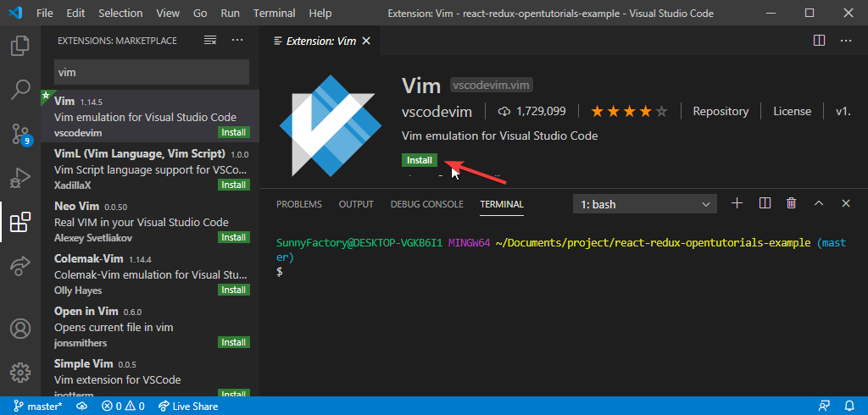868x415 pixels.
Task: Split the terminal panel
Action: [x=765, y=203]
